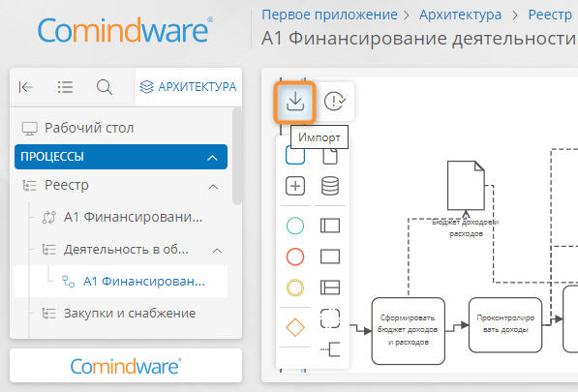
Task: Select the text annotation bracket shape
Action: [330, 349]
